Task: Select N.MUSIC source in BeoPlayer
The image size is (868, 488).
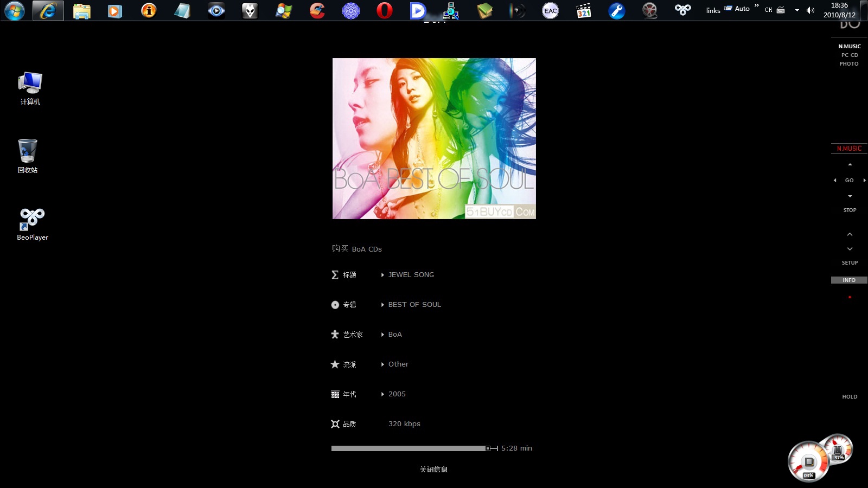Action: (x=850, y=47)
